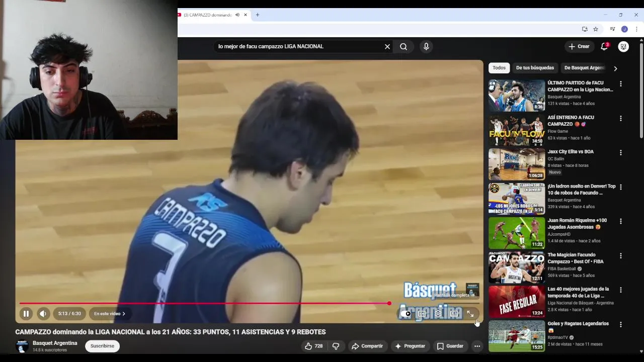Image resolution: width=644 pixels, height=362 pixels.
Task: Open Basquet Argentina channel name link
Action: point(55,343)
